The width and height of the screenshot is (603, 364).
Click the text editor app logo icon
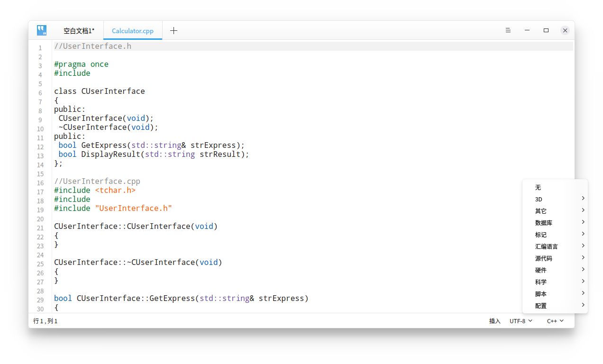[x=42, y=30]
